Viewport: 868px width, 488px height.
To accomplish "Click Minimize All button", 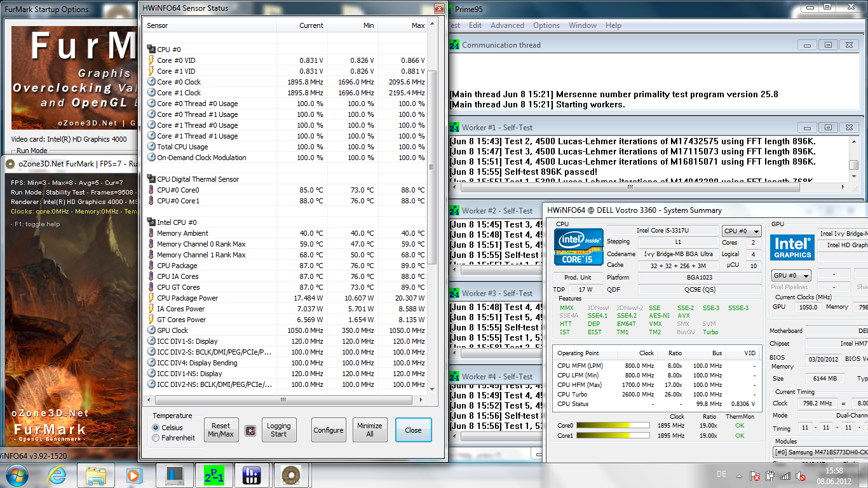I will (x=370, y=430).
